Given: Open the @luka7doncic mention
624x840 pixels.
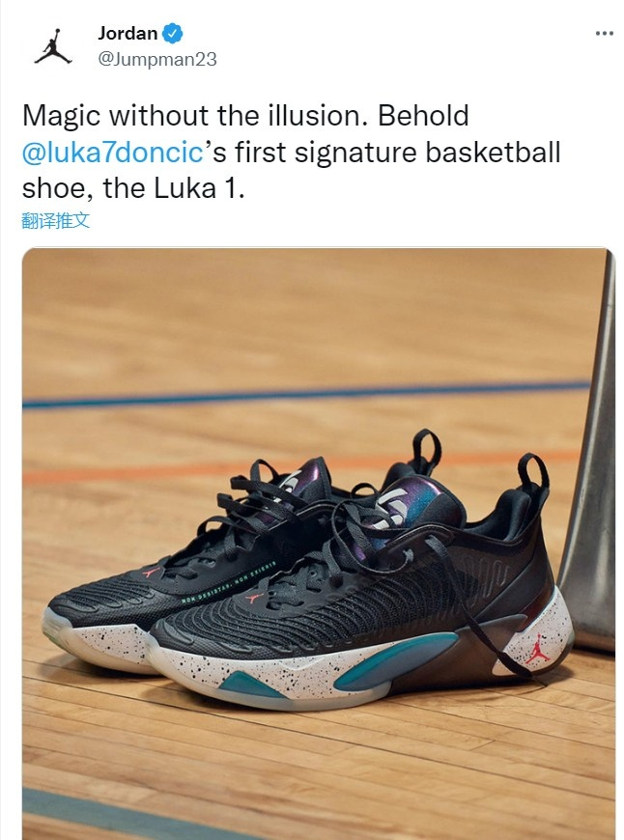Looking at the screenshot, I should pos(113,153).
